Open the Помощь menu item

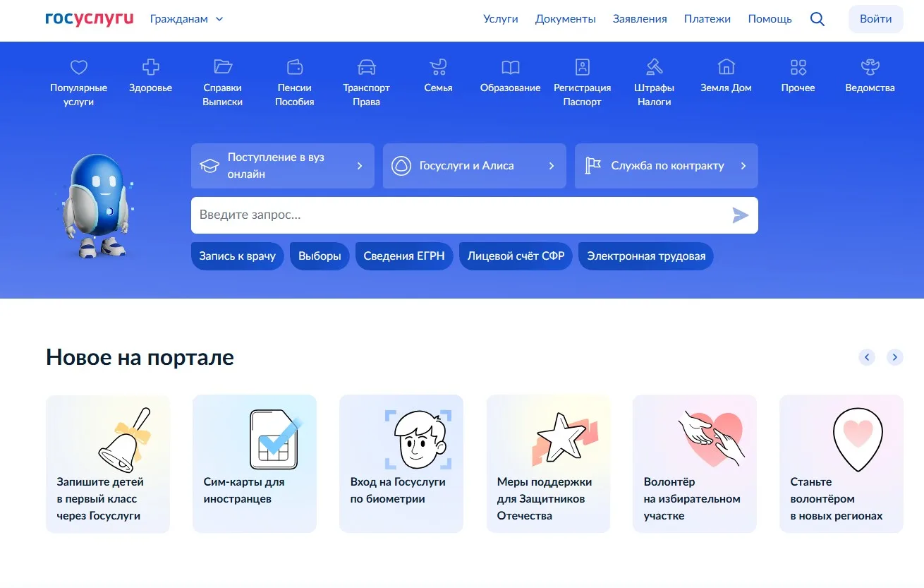[770, 19]
